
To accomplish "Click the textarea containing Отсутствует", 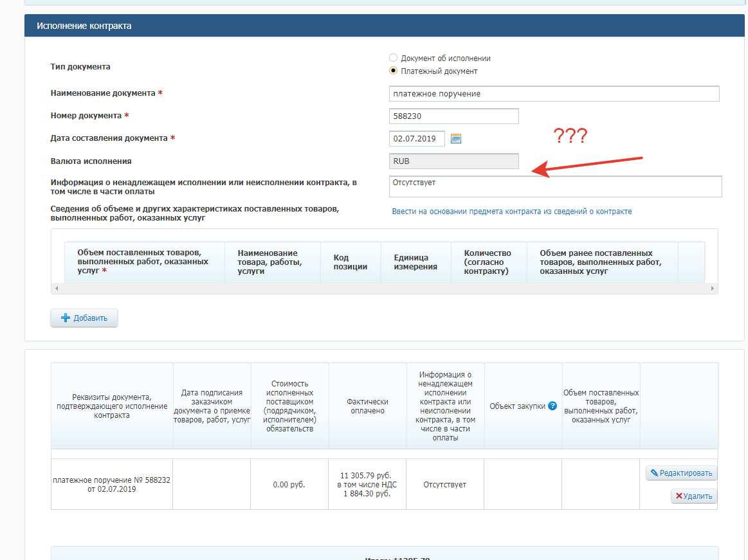I will pyautogui.click(x=555, y=186).
